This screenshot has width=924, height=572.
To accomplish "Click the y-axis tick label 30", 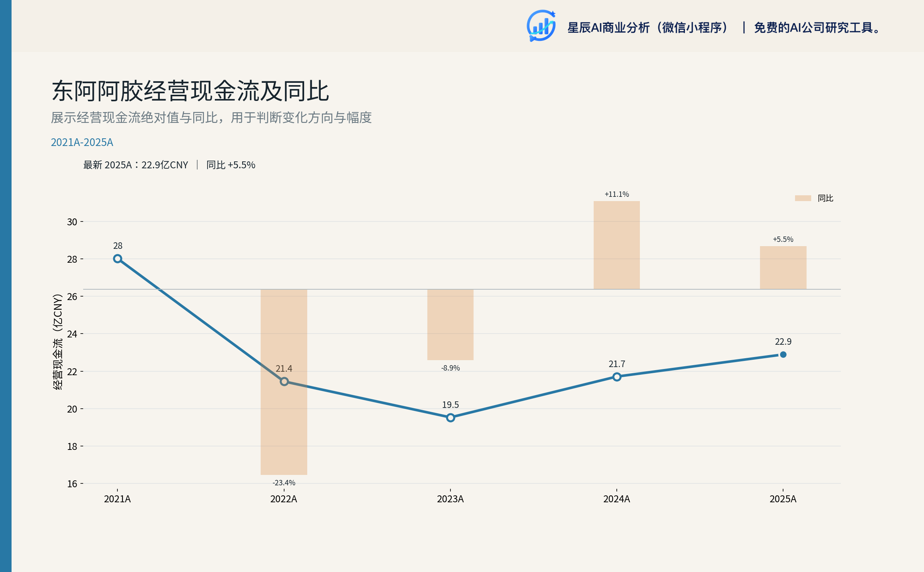I will tap(72, 222).
